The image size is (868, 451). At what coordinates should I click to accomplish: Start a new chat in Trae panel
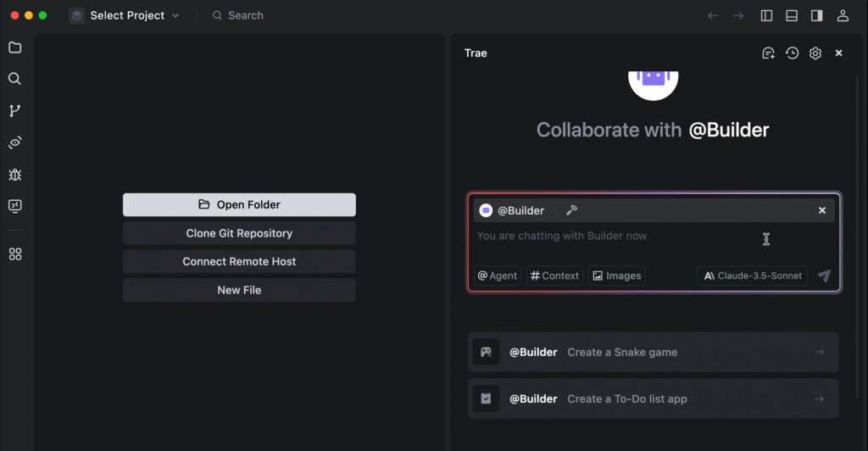coord(768,53)
